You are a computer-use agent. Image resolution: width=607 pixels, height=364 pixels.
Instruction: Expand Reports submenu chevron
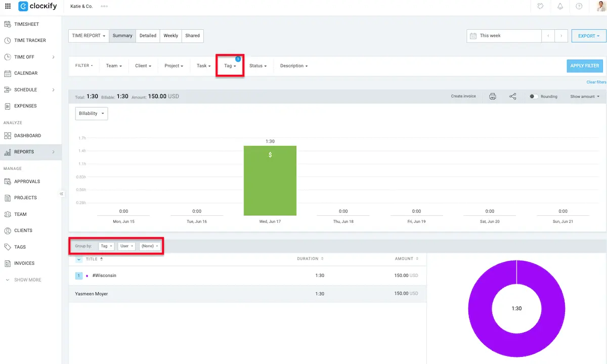coord(54,152)
